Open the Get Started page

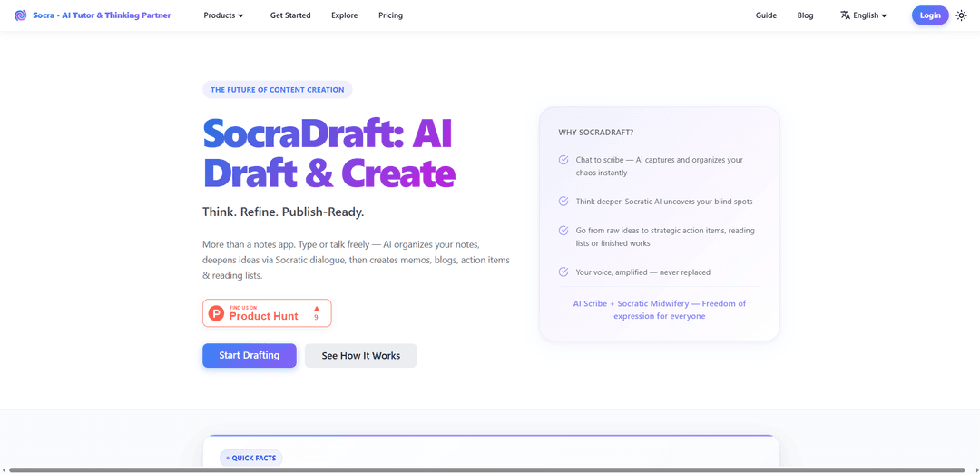(290, 15)
